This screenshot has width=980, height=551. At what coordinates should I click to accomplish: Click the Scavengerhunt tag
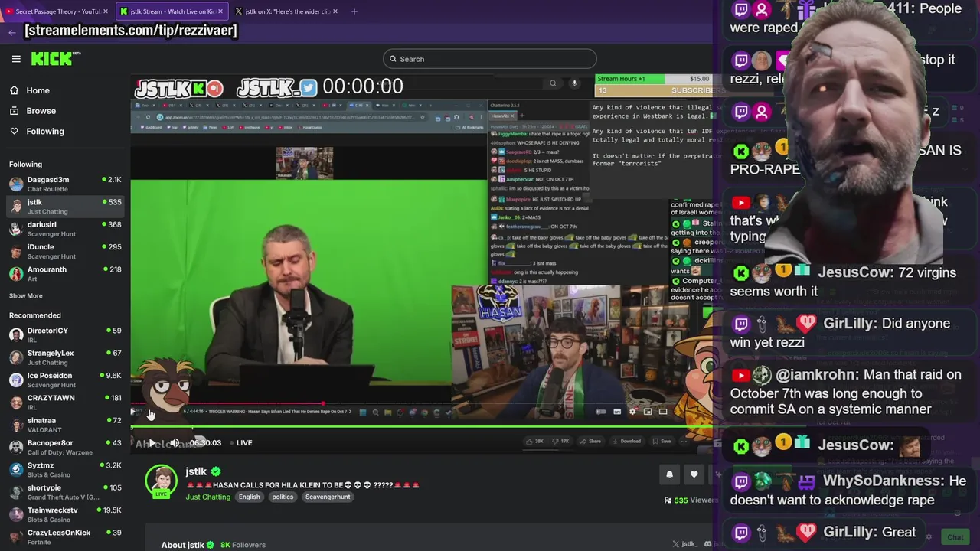(x=328, y=497)
